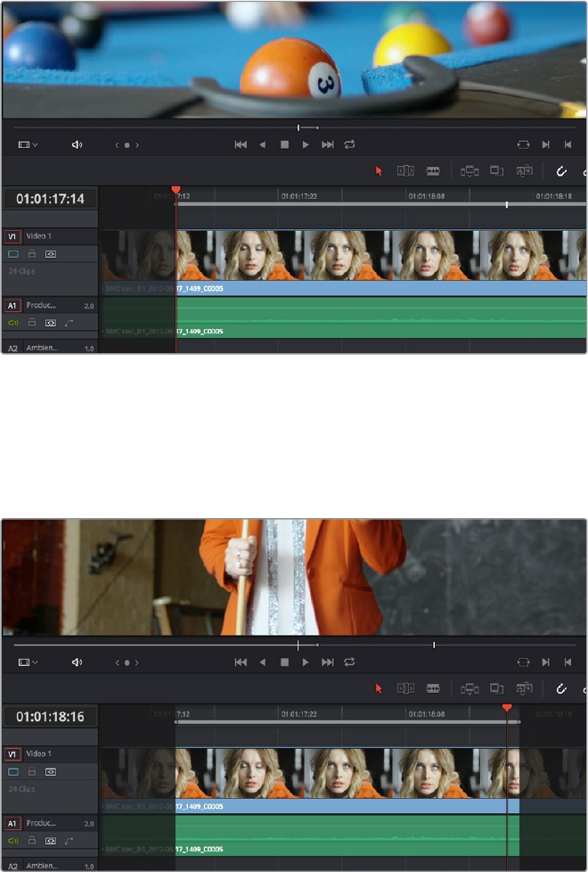
Task: Click Replace Clip icon in 01:01:17:14 screenshot
Action: click(x=524, y=171)
